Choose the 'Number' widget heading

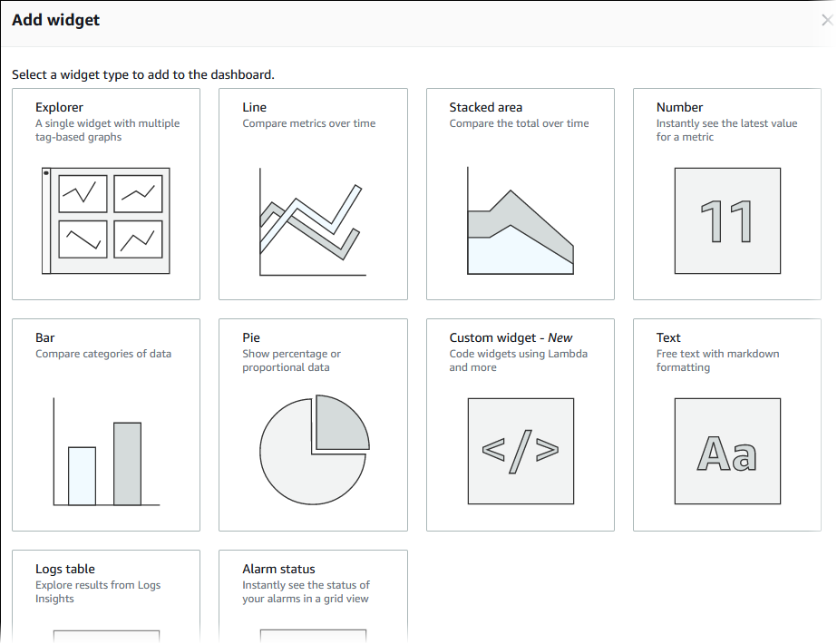(679, 107)
